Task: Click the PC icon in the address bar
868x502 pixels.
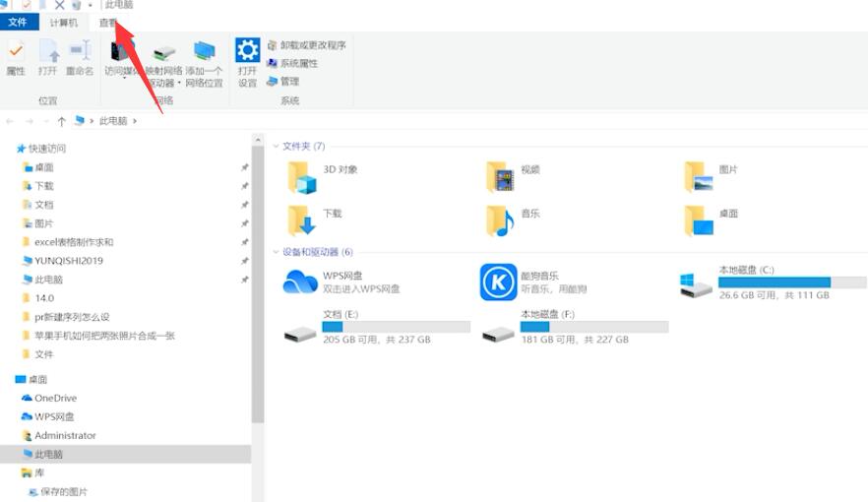Action: (80, 120)
